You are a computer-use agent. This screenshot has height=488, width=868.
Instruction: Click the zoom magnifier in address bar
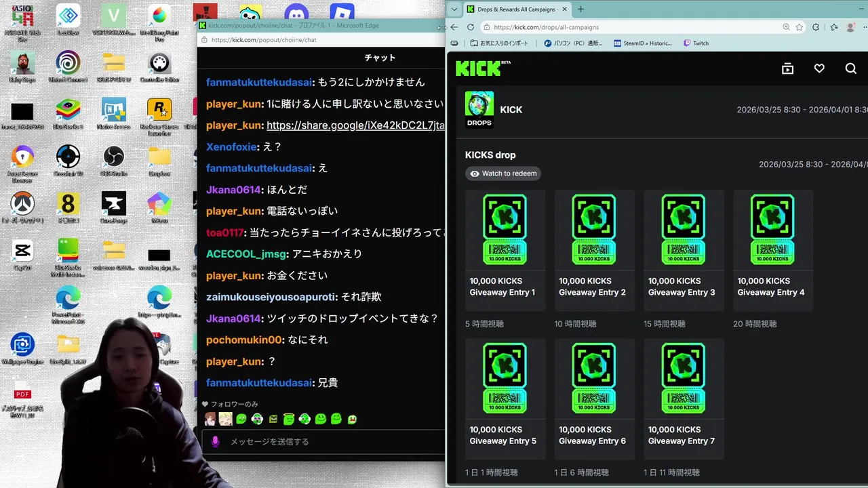pos(786,27)
